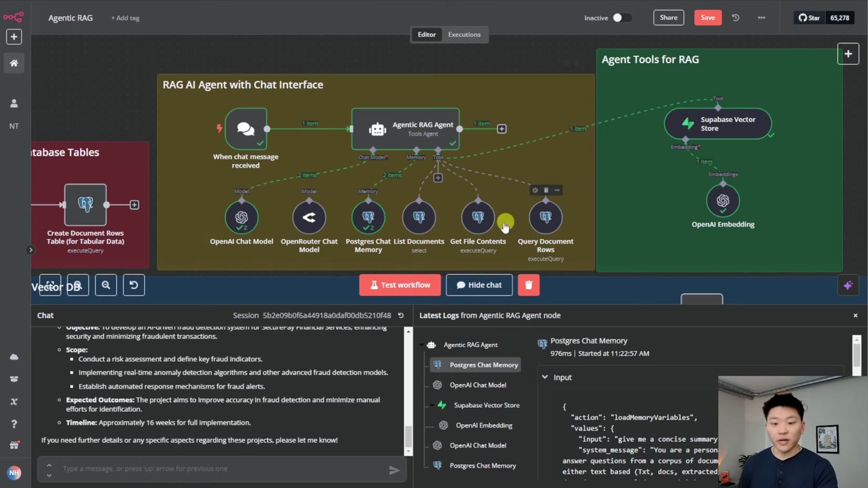Select the Supabase Vector Store log row
This screenshot has width=868, height=488.
480,405
